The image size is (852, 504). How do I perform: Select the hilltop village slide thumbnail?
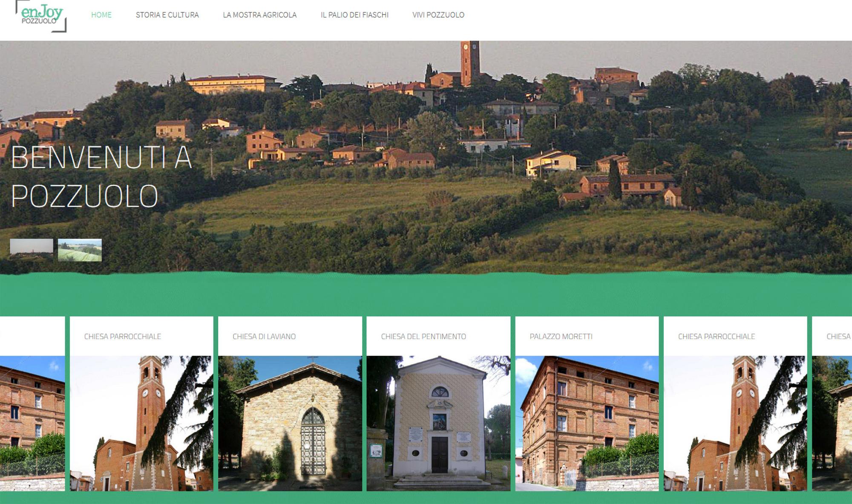[32, 250]
